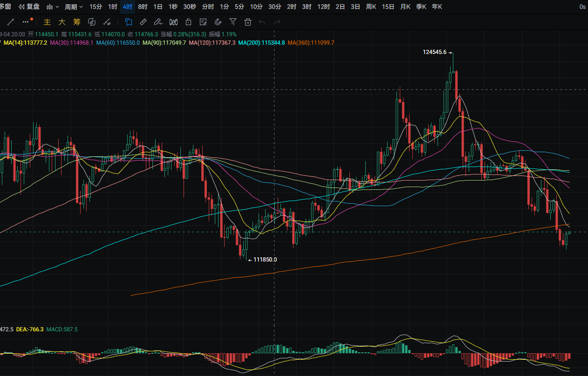
Task: Select the 15分 timeframe tab
Action: pos(96,7)
